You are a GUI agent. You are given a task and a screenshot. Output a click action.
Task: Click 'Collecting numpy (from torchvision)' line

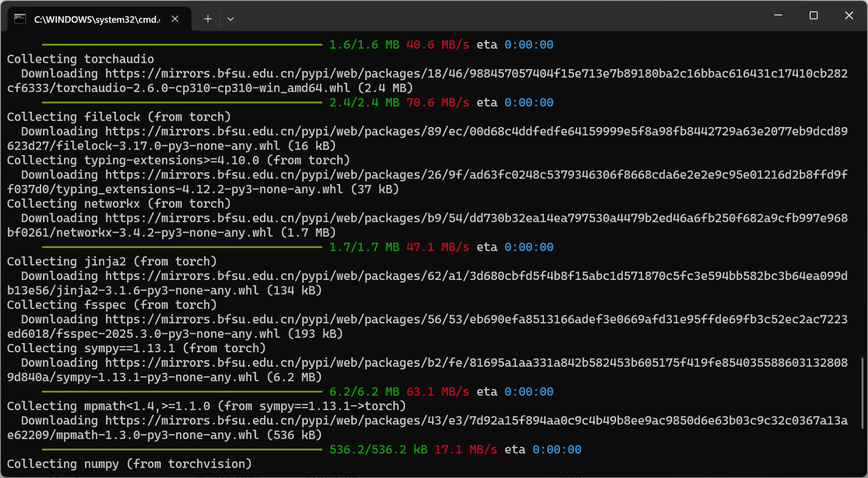point(129,464)
